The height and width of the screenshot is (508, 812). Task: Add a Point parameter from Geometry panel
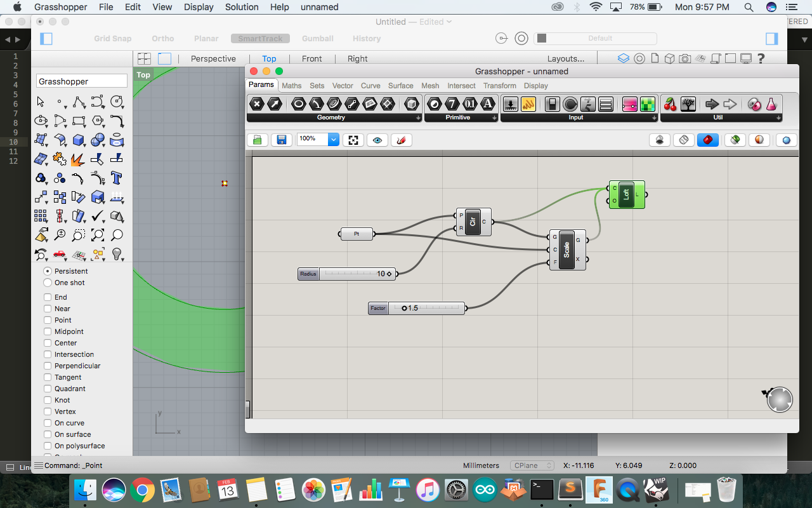(x=256, y=104)
